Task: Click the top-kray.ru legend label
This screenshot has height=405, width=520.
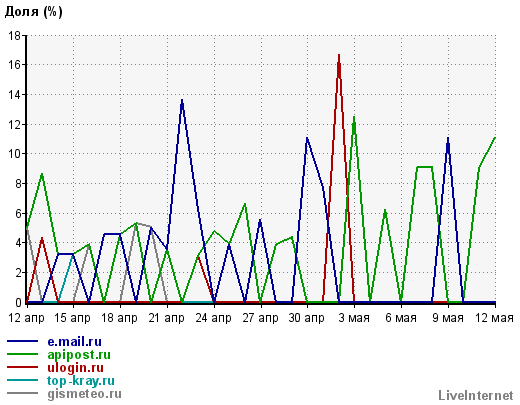Action: point(81,381)
